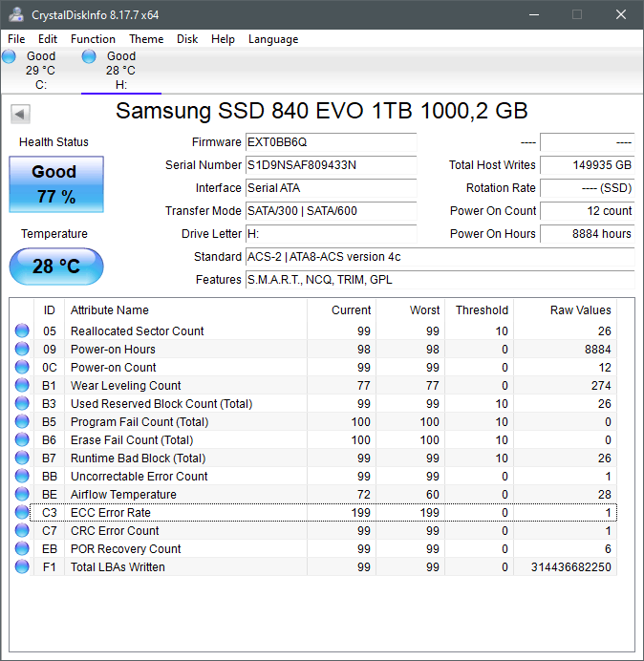Click the status orb for Total LBAs Written
This screenshot has height=661, width=644.
tap(22, 566)
